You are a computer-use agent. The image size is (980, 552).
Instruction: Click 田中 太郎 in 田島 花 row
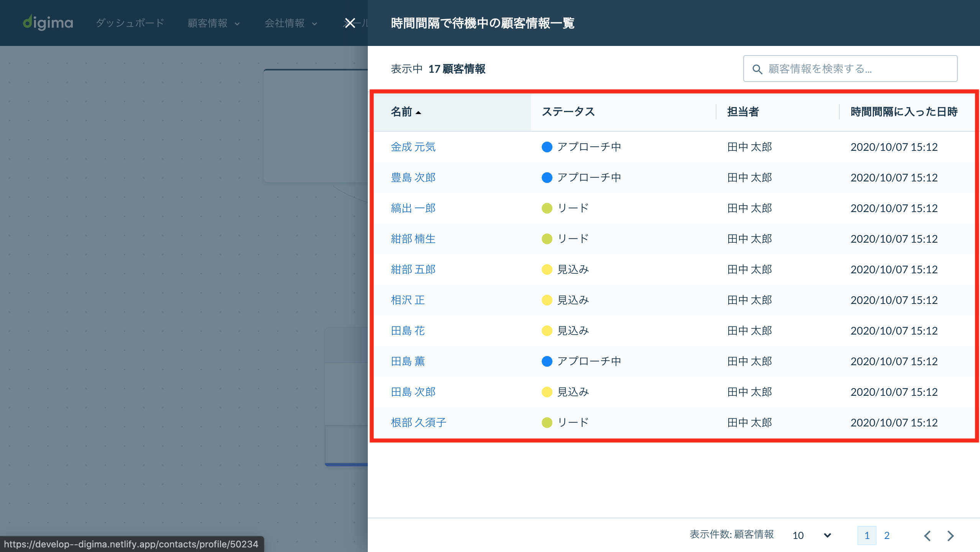tap(749, 331)
